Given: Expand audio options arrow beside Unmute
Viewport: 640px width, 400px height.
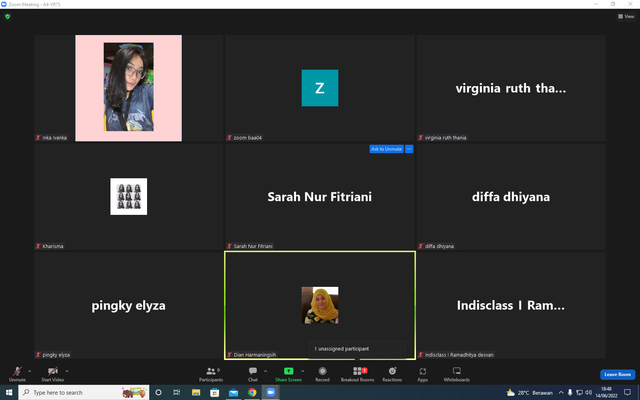Looking at the screenshot, I should [29, 371].
